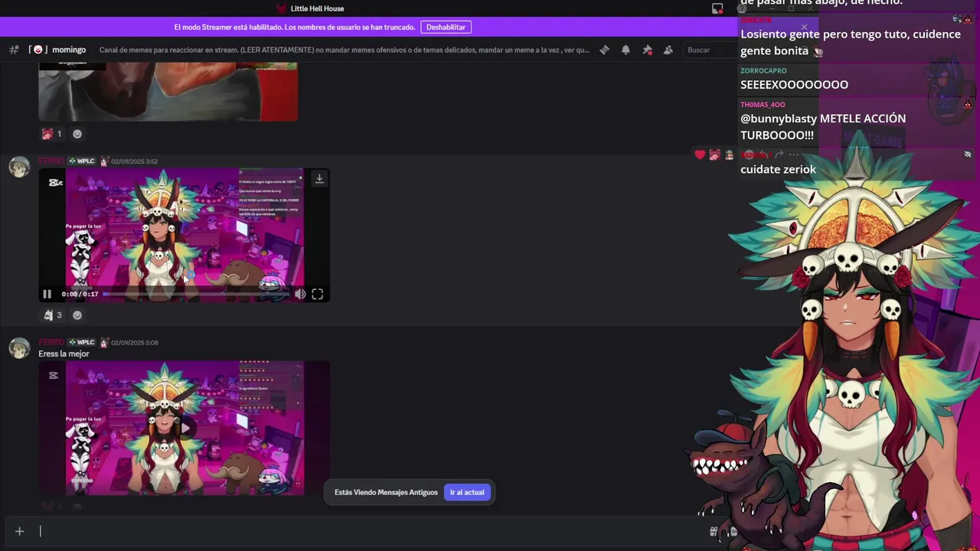Show pinned messages pin icon
980x551 pixels.
coord(647,50)
